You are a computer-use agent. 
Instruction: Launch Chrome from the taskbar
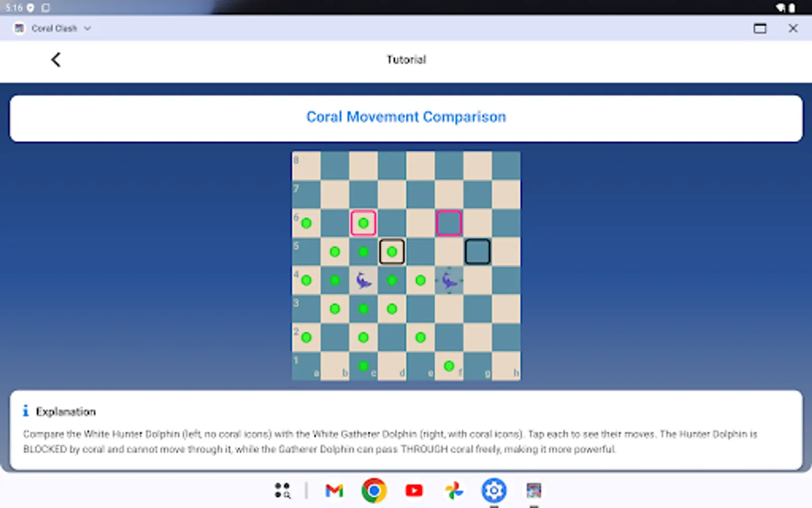coord(374,491)
